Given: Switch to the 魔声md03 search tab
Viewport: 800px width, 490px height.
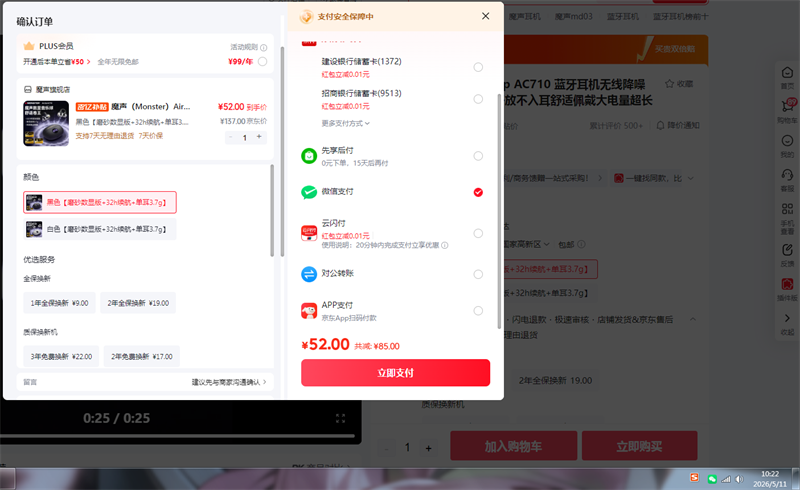Looking at the screenshot, I should pos(573,17).
